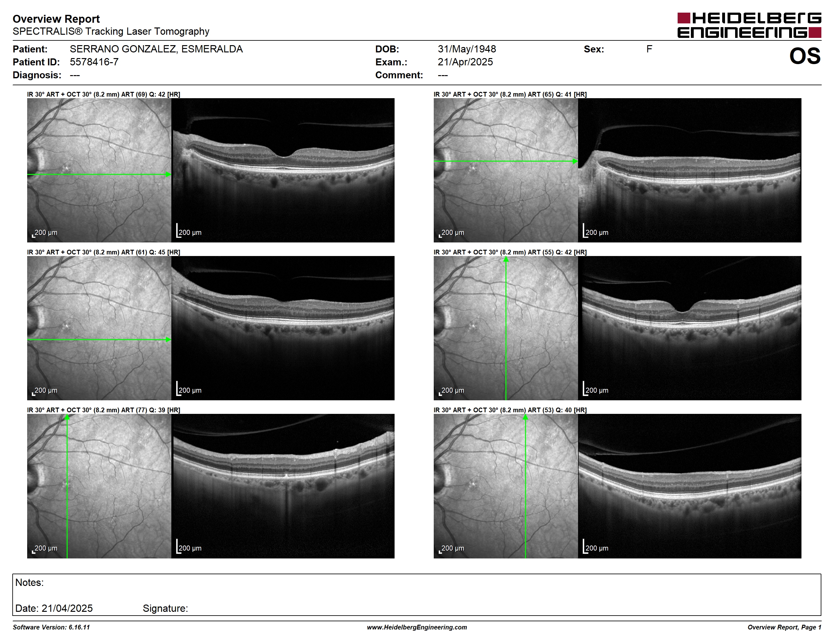
Task: Open IR fundus image of ART (69) scan
Action: click(x=99, y=170)
